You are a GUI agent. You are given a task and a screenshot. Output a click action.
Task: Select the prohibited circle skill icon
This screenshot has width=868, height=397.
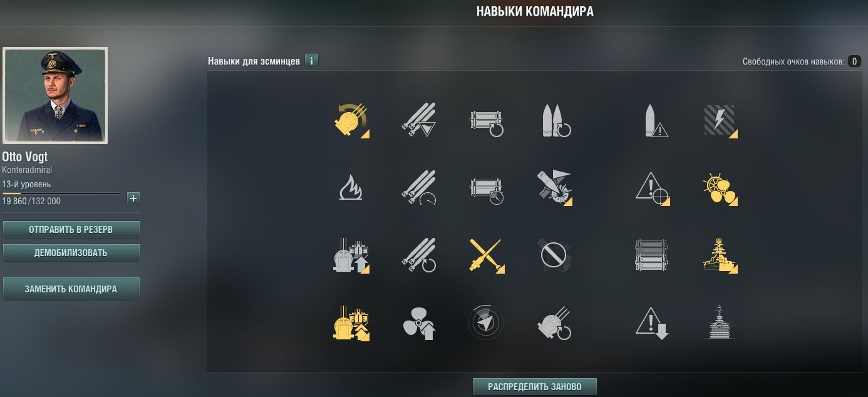554,255
